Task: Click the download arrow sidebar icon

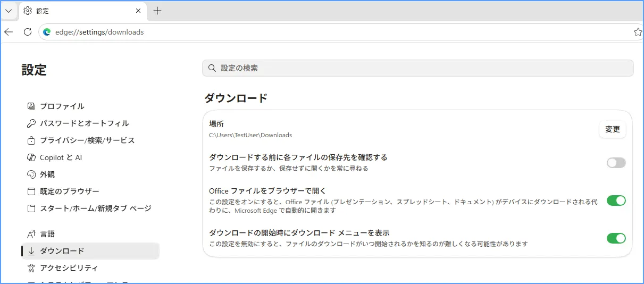Action: coord(31,251)
